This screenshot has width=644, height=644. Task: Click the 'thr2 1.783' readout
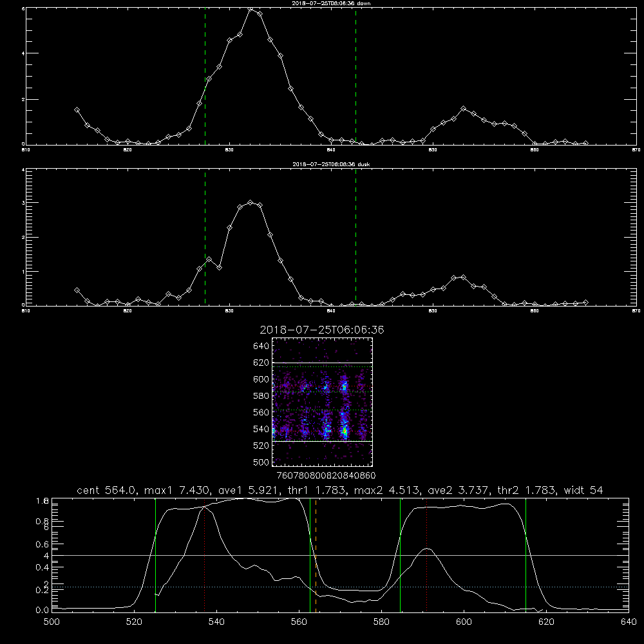click(527, 490)
